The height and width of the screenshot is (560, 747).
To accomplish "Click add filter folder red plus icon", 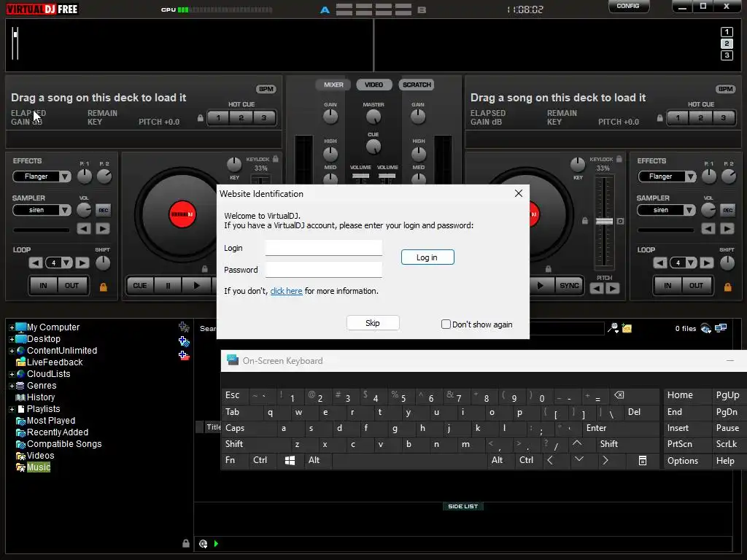I will (184, 355).
